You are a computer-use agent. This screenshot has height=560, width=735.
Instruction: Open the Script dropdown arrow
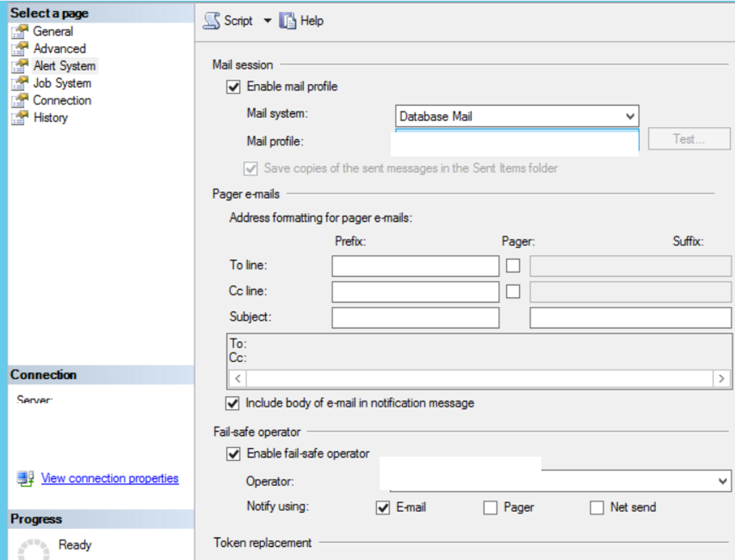[x=267, y=21]
